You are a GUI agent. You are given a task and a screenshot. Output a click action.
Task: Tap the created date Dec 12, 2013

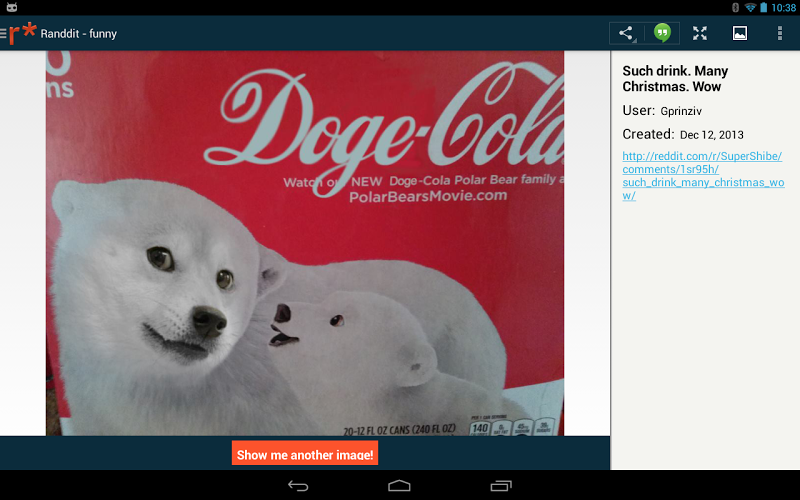[x=712, y=135]
